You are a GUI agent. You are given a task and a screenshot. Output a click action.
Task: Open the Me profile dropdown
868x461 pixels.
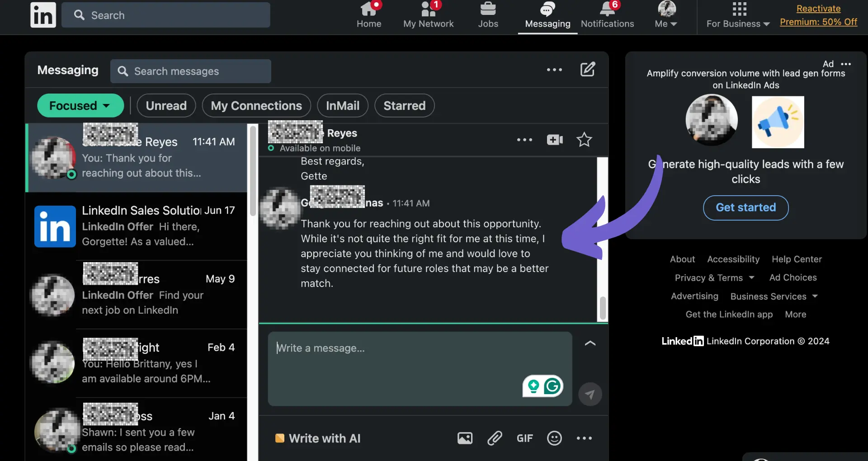(666, 14)
